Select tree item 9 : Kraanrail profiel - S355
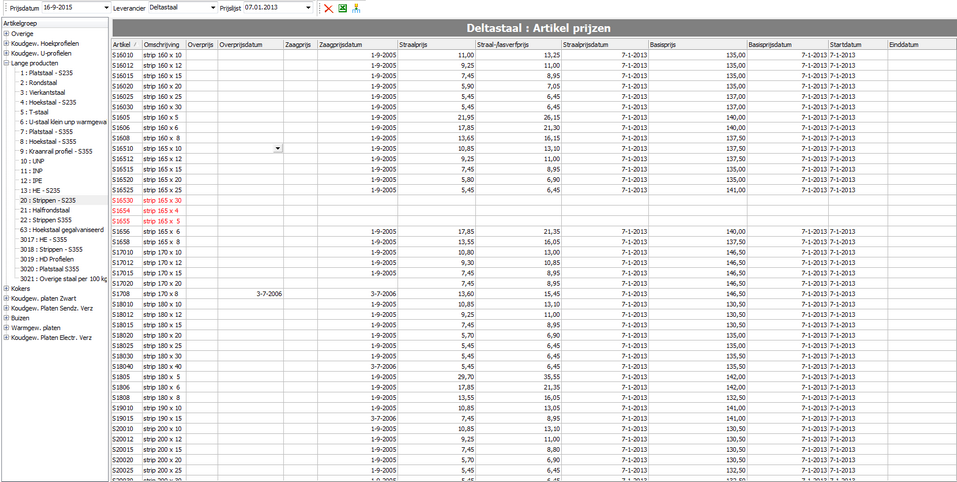The image size is (957, 482). pyautogui.click(x=57, y=151)
